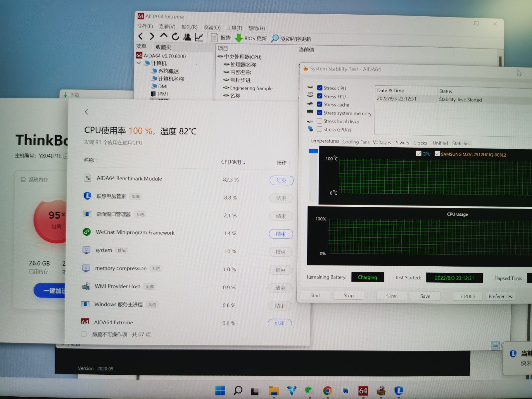Viewport: 532px width, 399px height.
Task: End the WeChat Miniprogram Framework process
Action: click(x=281, y=234)
